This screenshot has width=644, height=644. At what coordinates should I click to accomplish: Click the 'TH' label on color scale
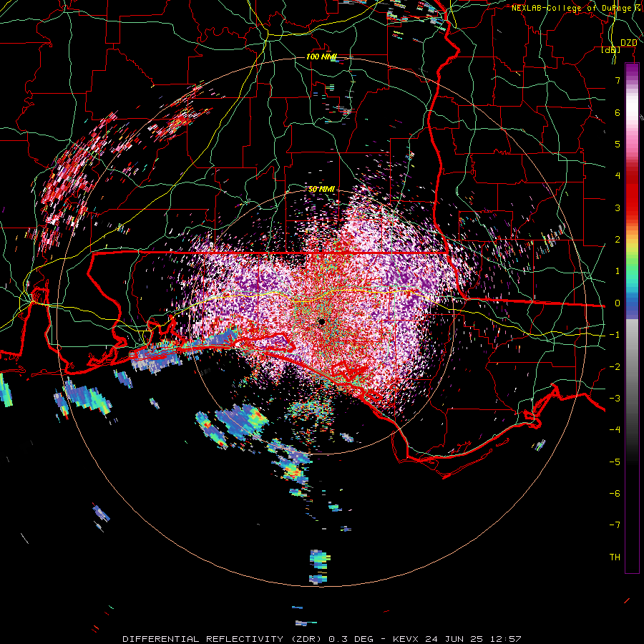click(615, 557)
